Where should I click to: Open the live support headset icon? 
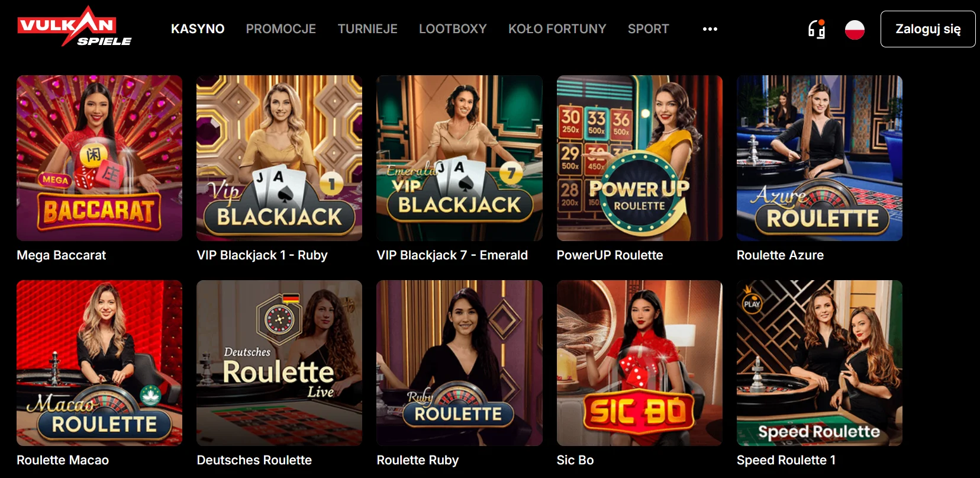point(817,29)
